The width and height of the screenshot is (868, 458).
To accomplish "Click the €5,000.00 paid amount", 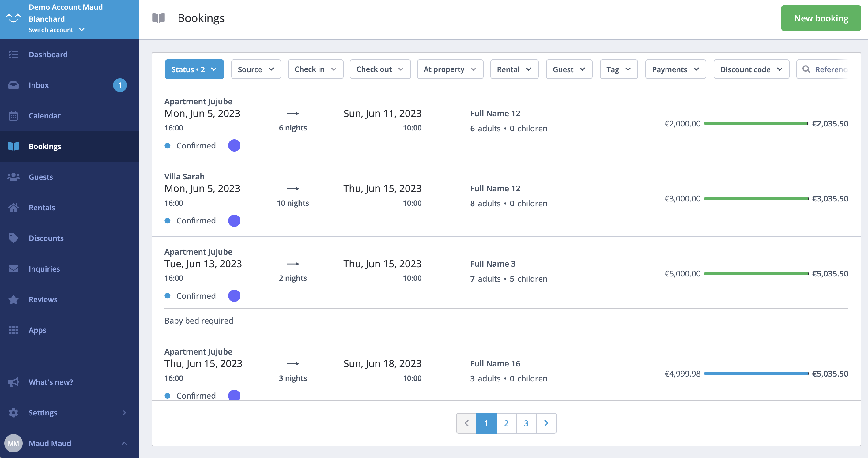I will coord(682,273).
